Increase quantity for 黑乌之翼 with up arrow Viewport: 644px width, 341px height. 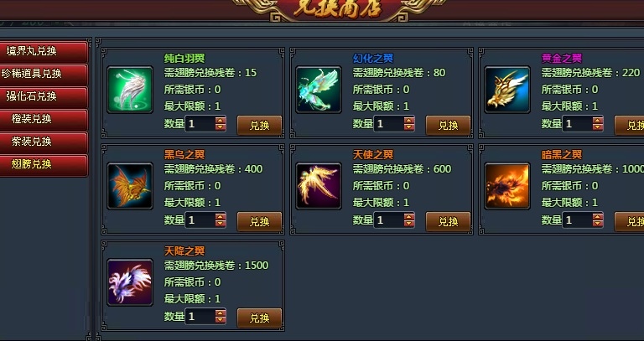221,217
